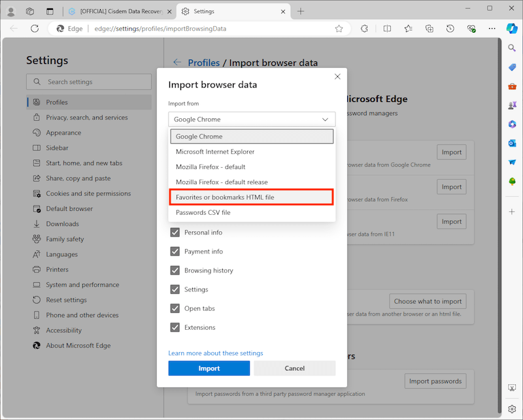Viewport: 523px width, 420px height.
Task: Open the Extensions puzzle icon
Action: click(x=364, y=29)
